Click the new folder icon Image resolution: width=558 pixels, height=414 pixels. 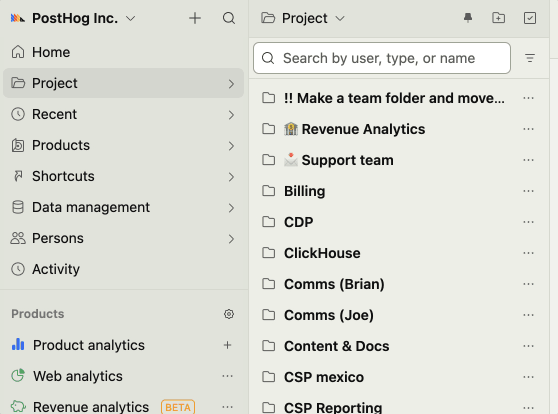point(498,18)
